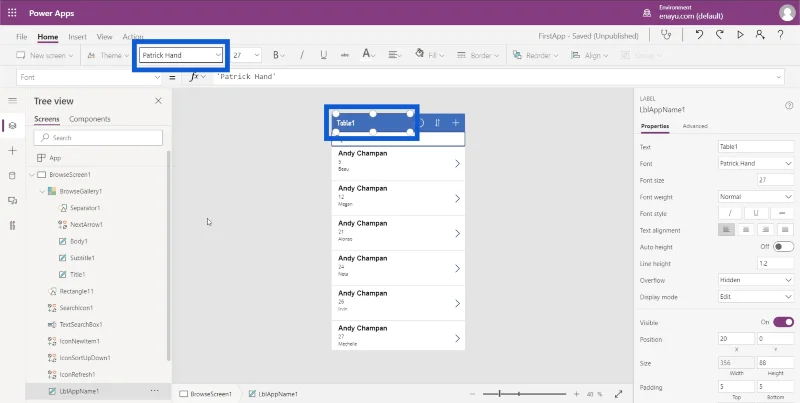Click the Fit to window expand icon

618,394
